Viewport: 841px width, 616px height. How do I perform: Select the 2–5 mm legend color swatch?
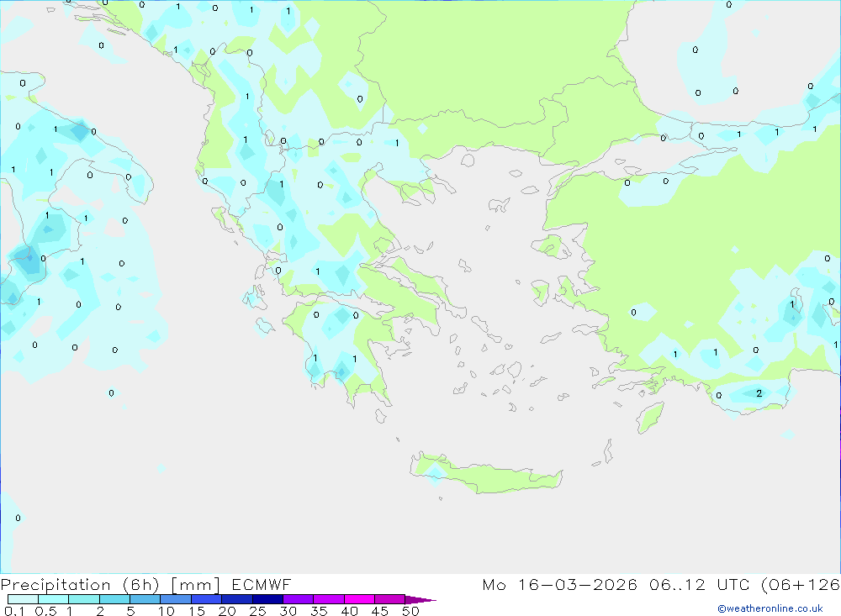pos(114,599)
